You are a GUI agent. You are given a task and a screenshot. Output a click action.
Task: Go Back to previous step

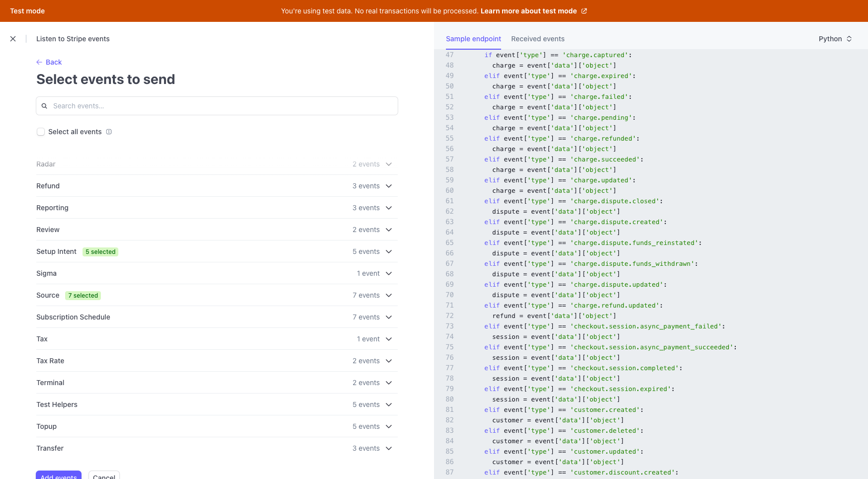pos(49,62)
